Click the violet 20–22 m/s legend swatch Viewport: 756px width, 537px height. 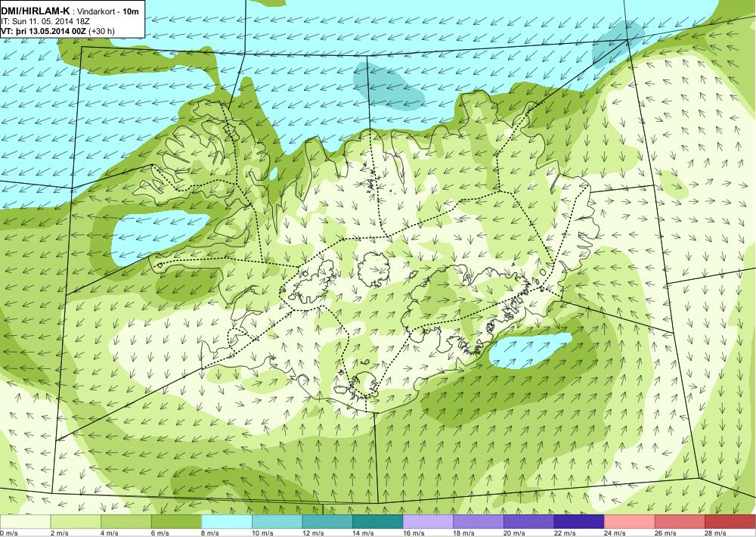pos(529,522)
